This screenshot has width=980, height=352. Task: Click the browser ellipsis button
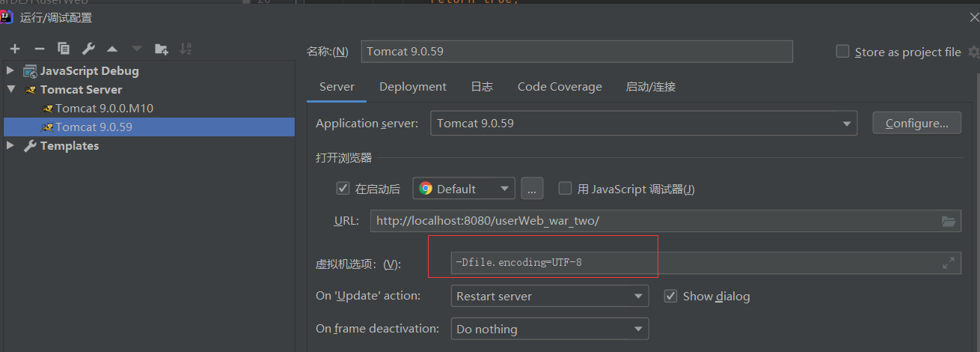(532, 189)
